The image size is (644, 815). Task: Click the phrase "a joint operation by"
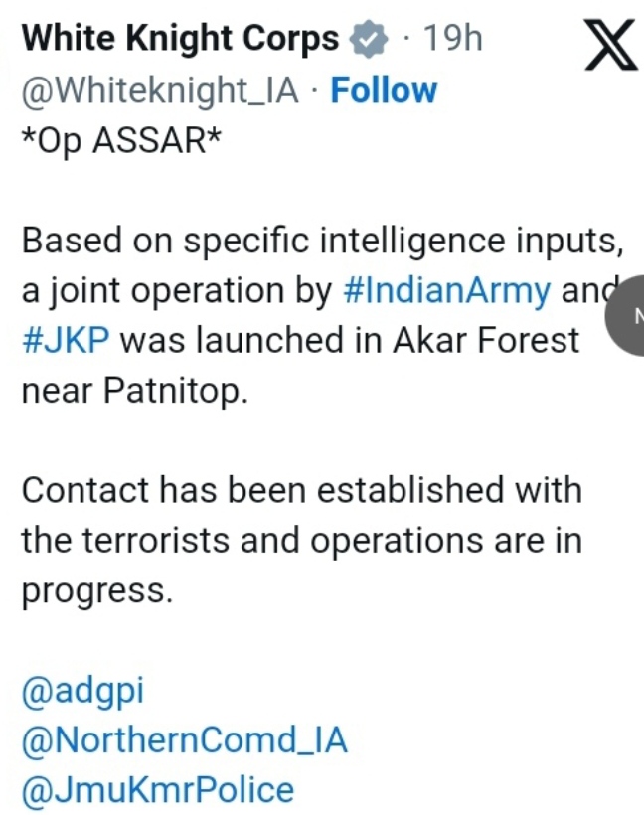176,290
